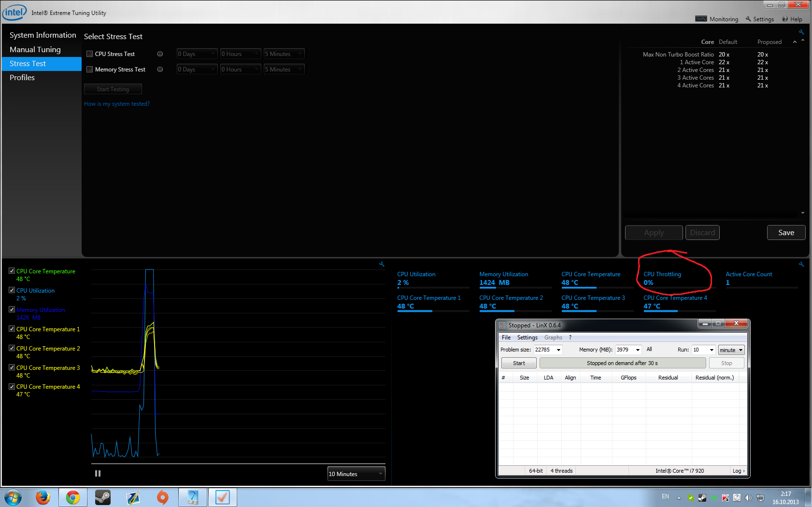The width and height of the screenshot is (812, 507).
Task: Show info for CPU Stress Test
Action: pyautogui.click(x=160, y=54)
